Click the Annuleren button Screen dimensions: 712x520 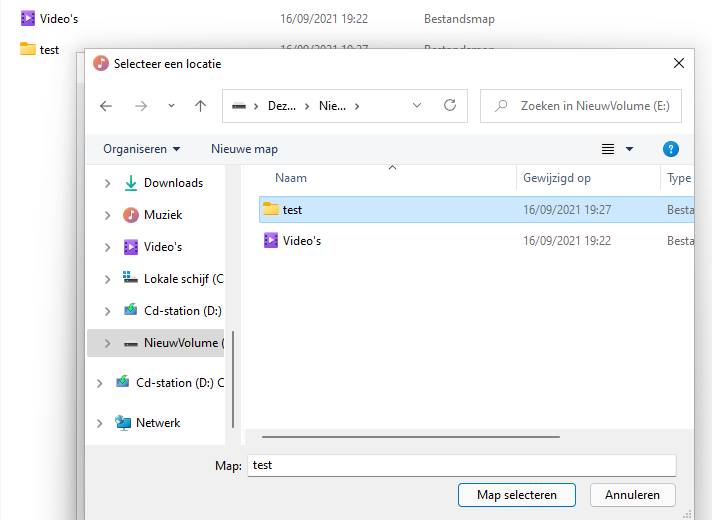(633, 495)
